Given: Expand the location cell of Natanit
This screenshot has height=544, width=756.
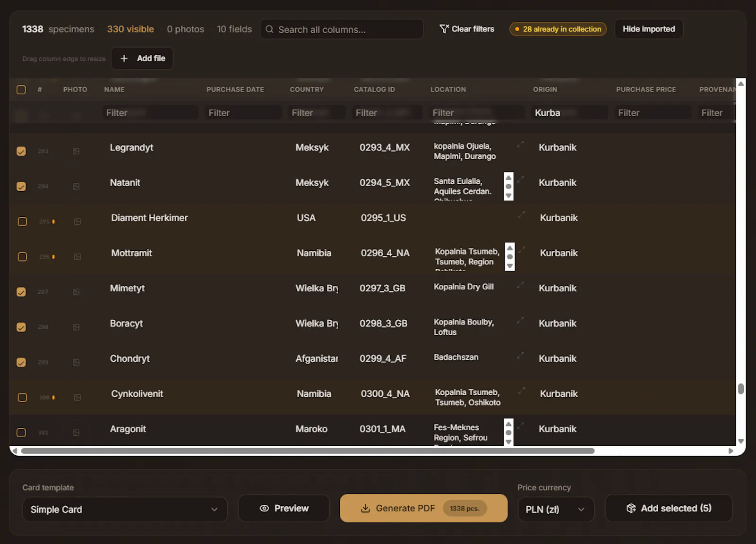Looking at the screenshot, I should click(x=520, y=179).
